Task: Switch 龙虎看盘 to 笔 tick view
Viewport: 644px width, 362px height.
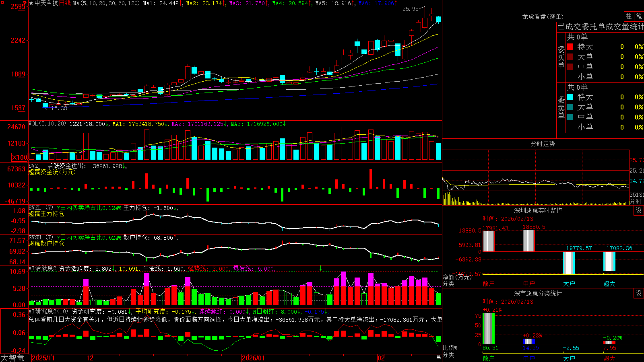Action: click(639, 16)
